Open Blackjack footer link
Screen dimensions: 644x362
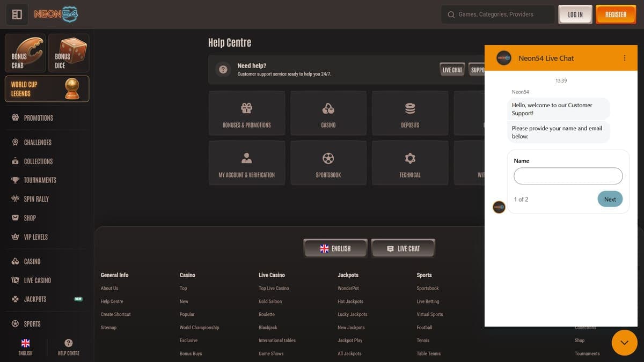click(267, 328)
